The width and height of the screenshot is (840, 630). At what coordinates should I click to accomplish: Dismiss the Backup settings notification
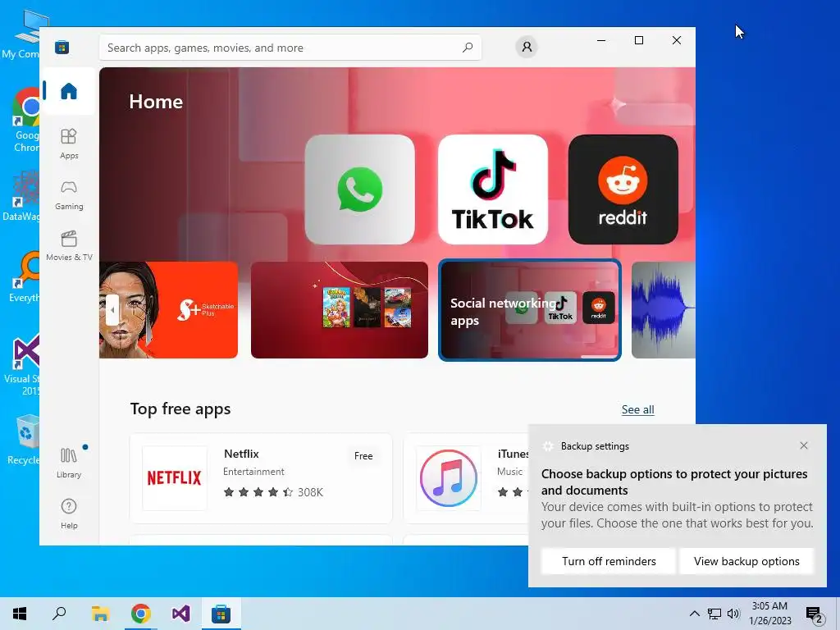pos(804,445)
